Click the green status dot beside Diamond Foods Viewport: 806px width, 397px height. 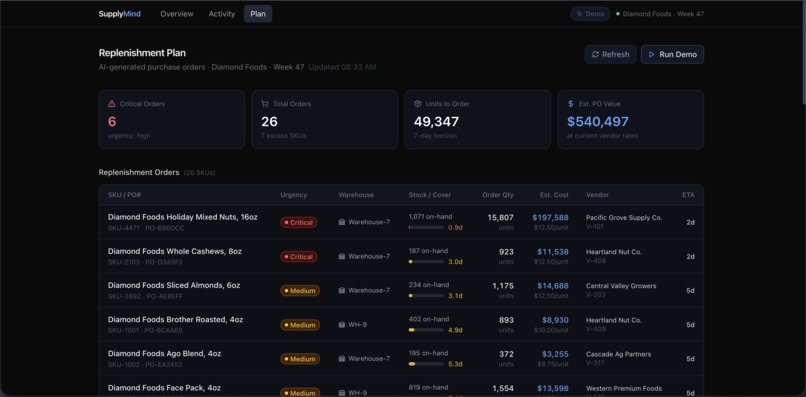coord(618,14)
